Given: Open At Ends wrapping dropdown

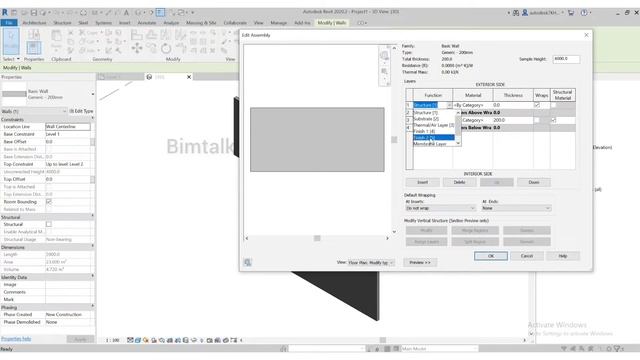Looking at the screenshot, I should (x=516, y=208).
